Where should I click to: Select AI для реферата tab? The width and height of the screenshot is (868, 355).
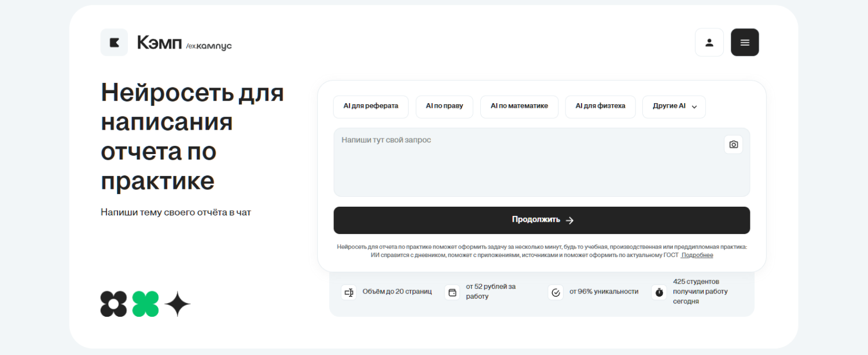tap(370, 107)
